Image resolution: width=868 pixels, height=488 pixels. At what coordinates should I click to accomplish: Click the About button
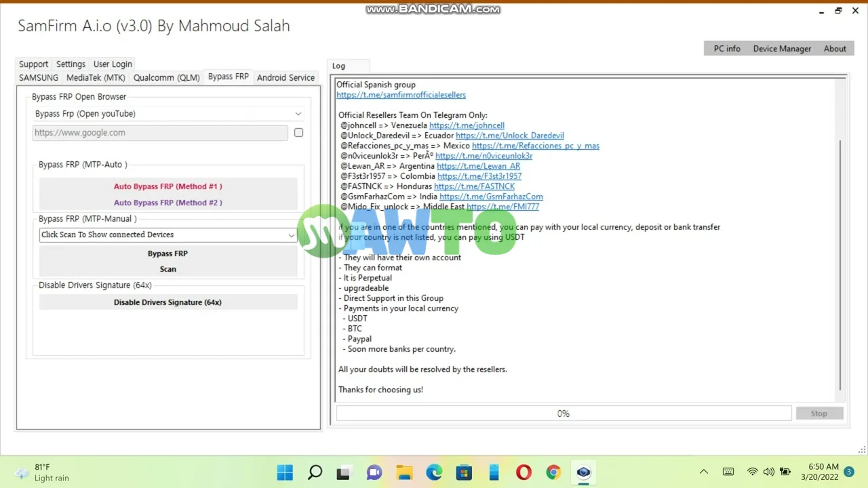pyautogui.click(x=835, y=49)
